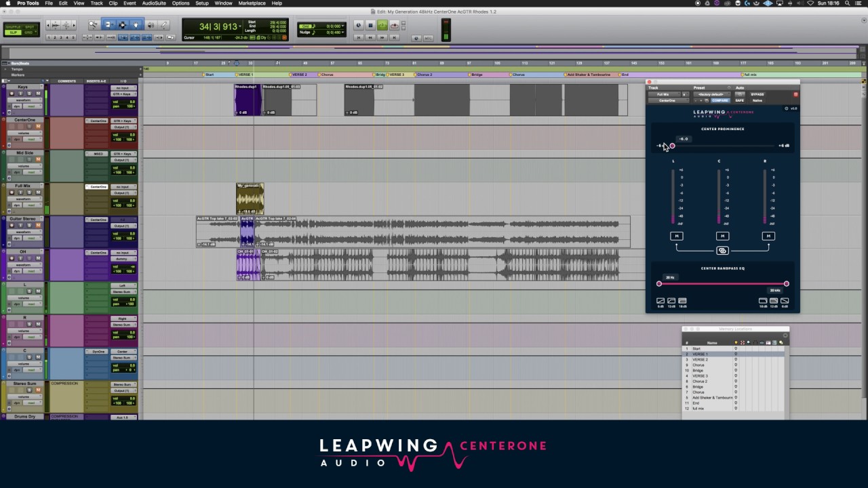Select the Pencil tool
The height and width of the screenshot is (488, 868).
163,24
